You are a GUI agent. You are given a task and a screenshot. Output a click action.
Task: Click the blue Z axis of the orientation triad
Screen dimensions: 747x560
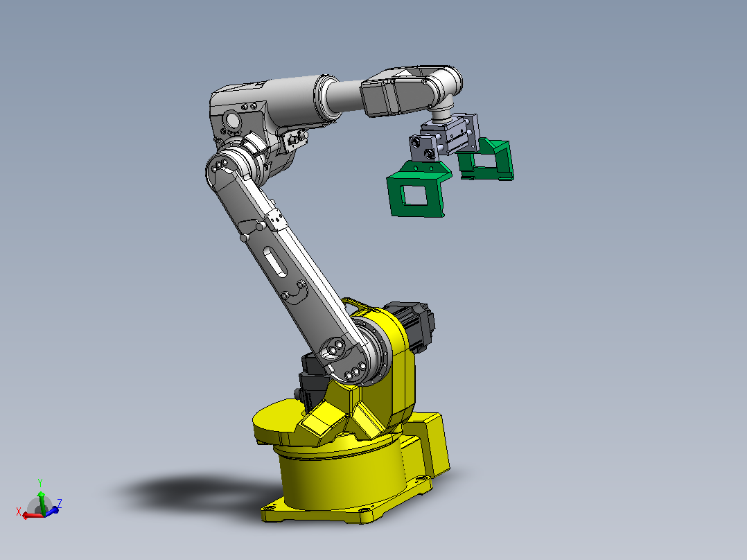point(51,510)
